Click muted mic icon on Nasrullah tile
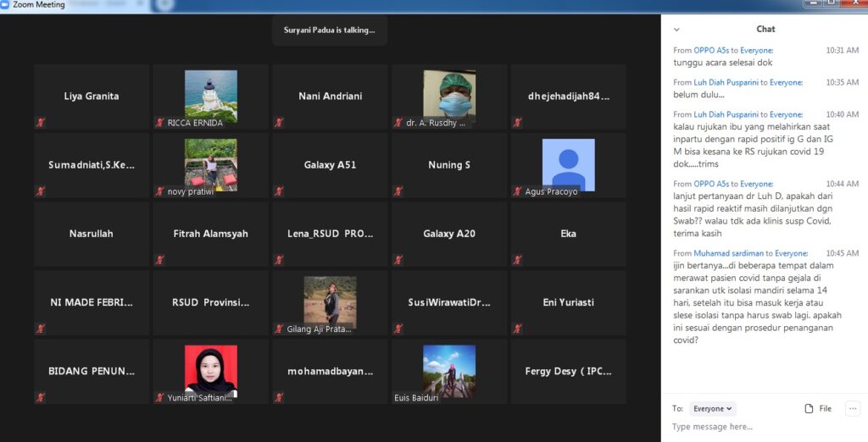The image size is (868, 442). tap(41, 260)
